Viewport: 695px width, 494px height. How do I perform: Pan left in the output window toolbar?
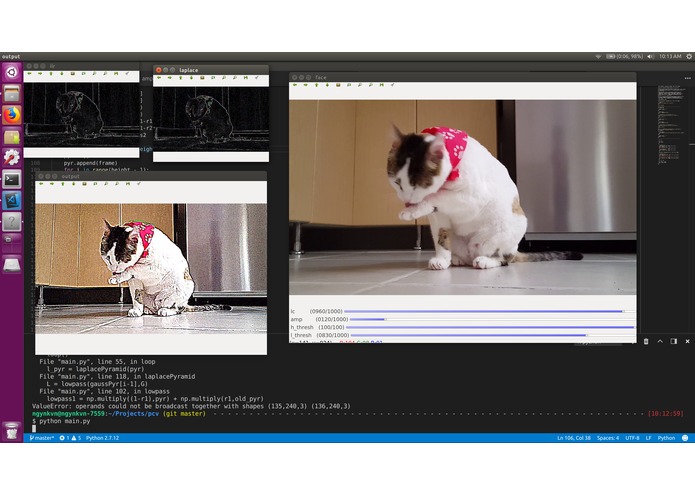pyautogui.click(x=41, y=183)
